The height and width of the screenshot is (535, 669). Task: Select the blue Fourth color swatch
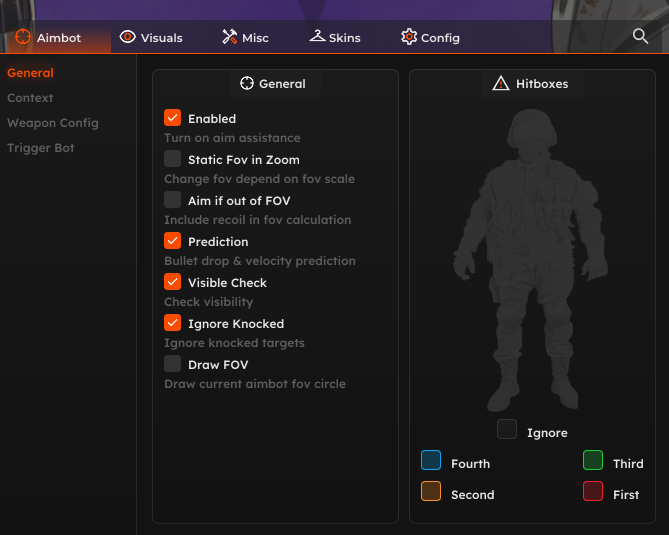click(x=431, y=460)
